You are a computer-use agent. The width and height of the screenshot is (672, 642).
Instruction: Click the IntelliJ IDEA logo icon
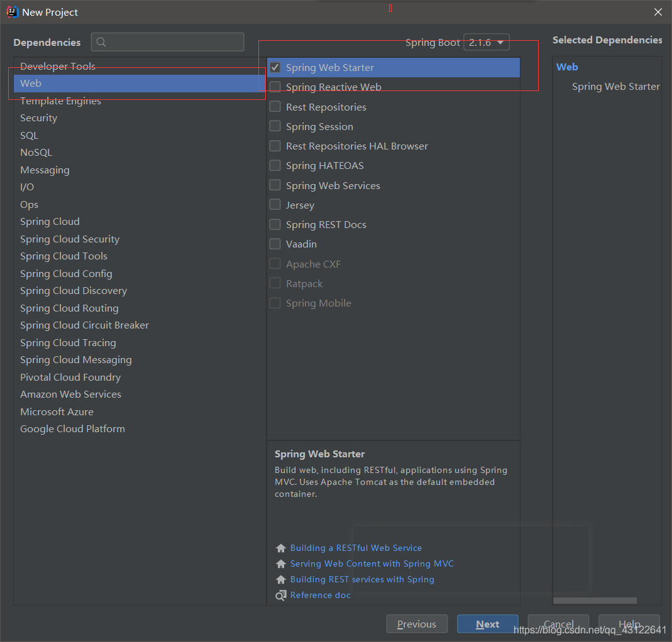pos(13,12)
